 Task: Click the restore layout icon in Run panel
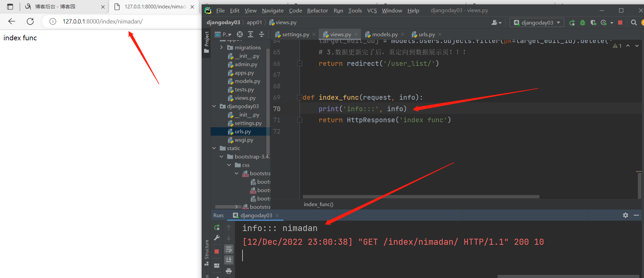[x=217, y=265]
